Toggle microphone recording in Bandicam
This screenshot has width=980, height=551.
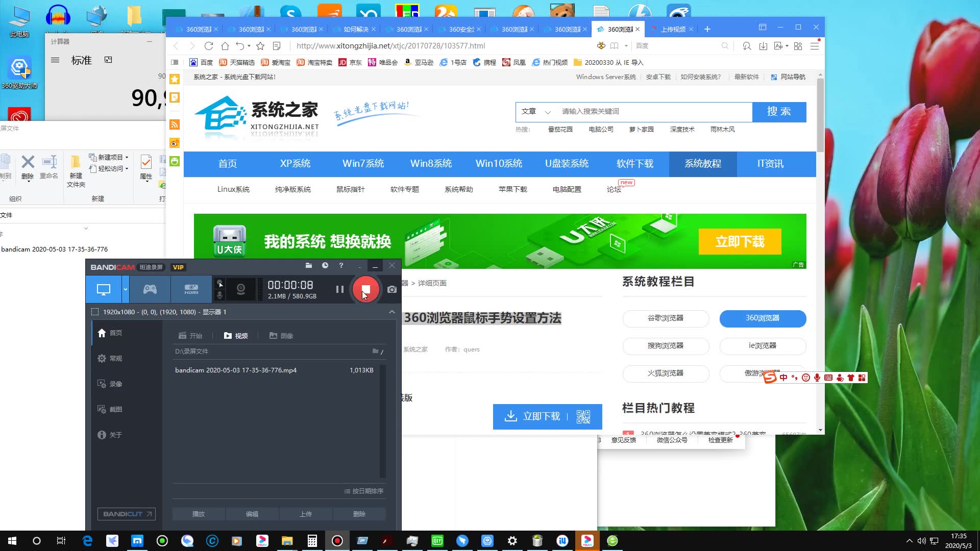point(219,295)
